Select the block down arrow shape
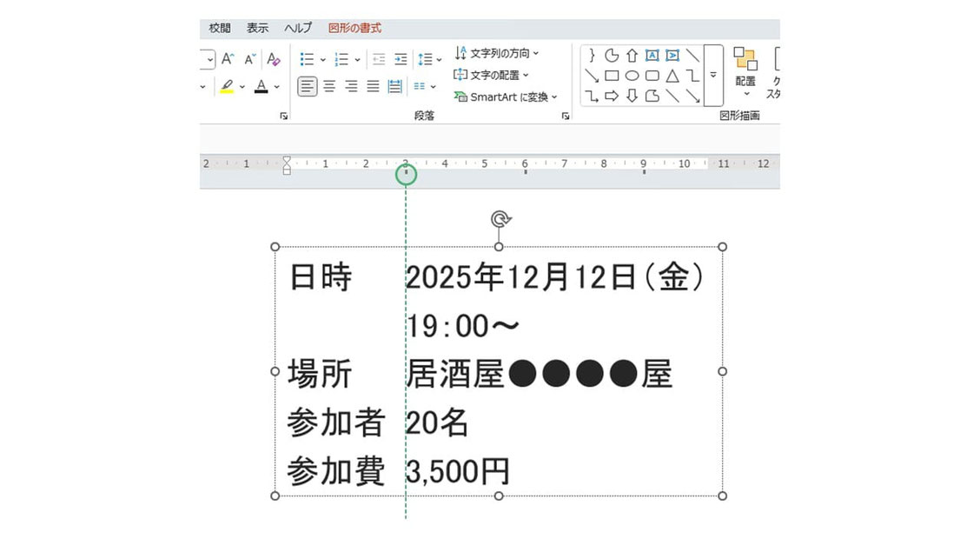 click(x=632, y=96)
